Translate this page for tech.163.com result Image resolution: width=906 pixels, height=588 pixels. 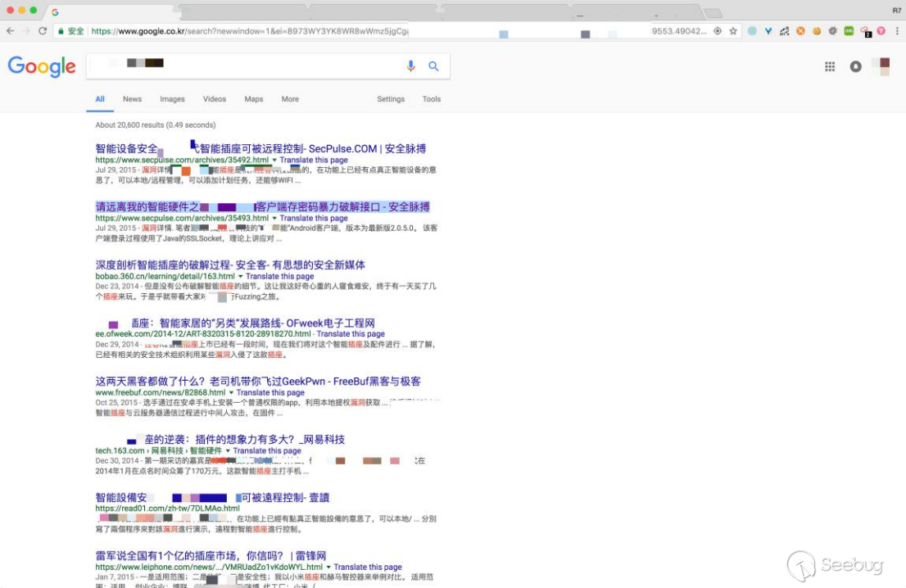pos(267,451)
